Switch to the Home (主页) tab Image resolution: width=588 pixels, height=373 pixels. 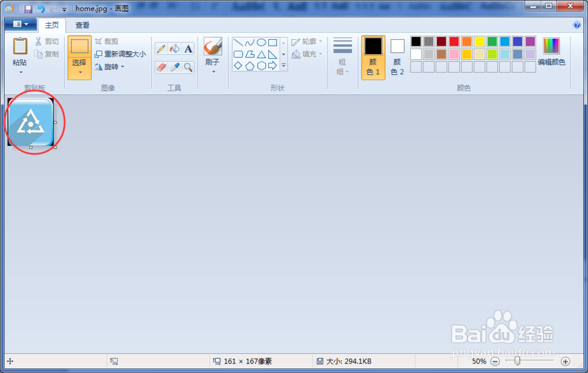[52, 25]
